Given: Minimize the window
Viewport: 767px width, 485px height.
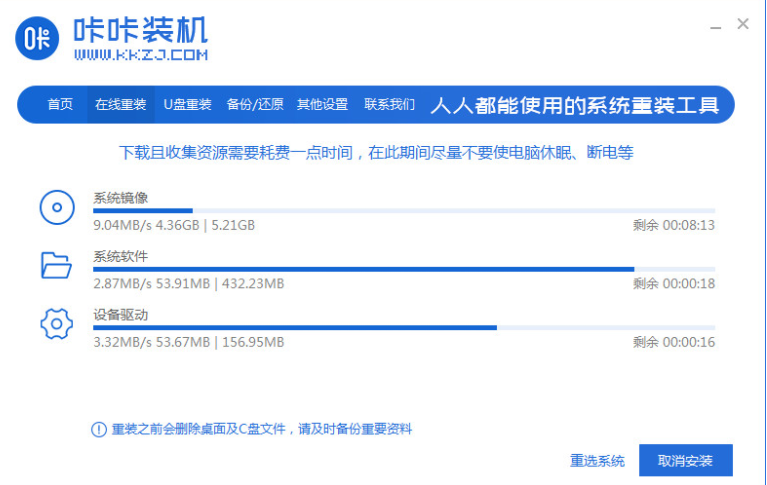Looking at the screenshot, I should pos(713,24).
